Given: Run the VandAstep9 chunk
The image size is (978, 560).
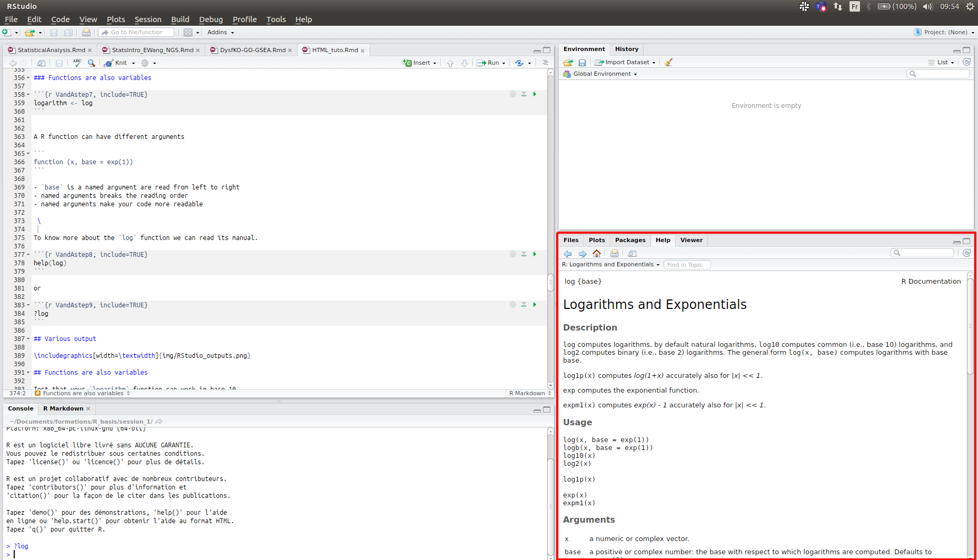Looking at the screenshot, I should pyautogui.click(x=535, y=305).
